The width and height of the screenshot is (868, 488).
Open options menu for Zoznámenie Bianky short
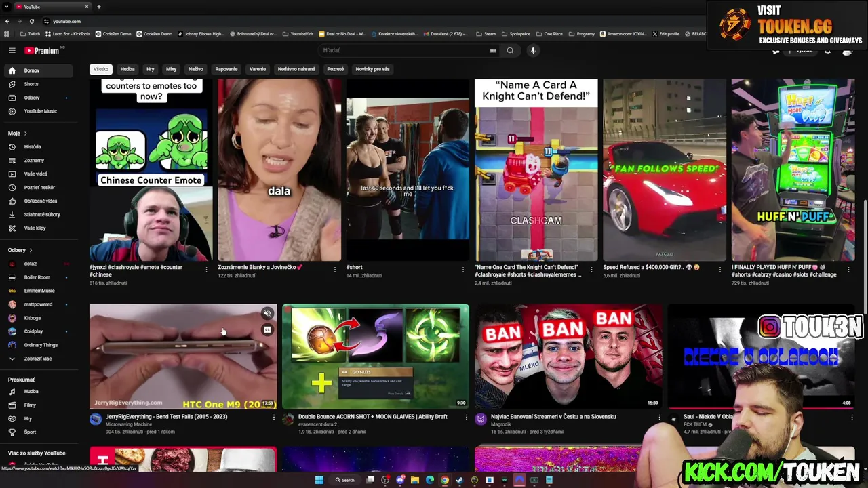click(334, 270)
